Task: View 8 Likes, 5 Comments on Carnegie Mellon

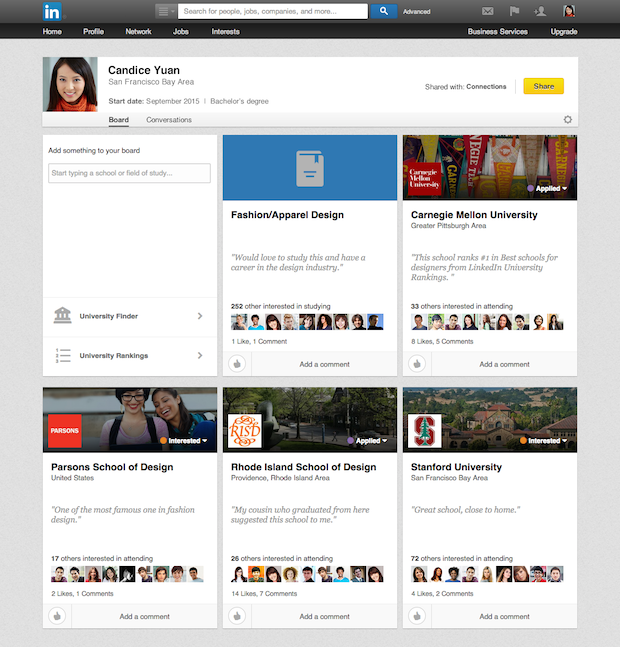Action: point(442,342)
